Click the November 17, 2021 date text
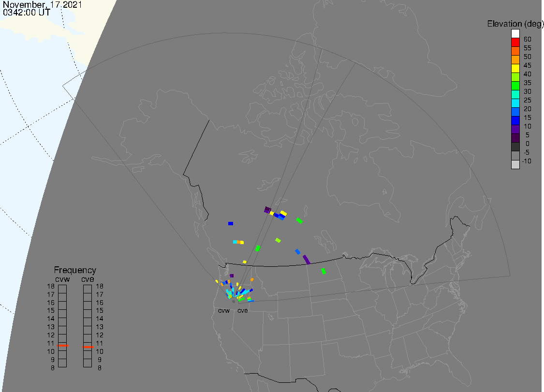 pos(42,5)
